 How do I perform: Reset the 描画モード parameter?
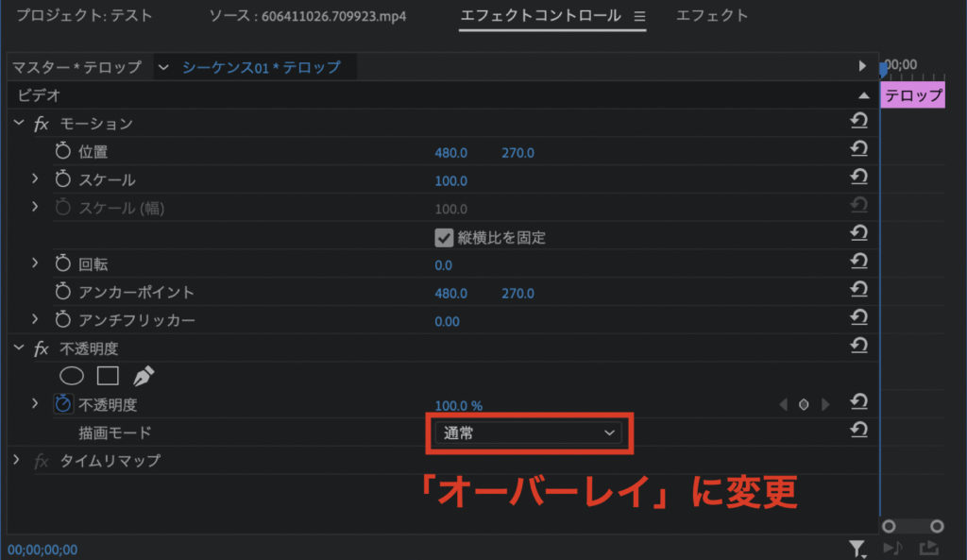point(859,430)
